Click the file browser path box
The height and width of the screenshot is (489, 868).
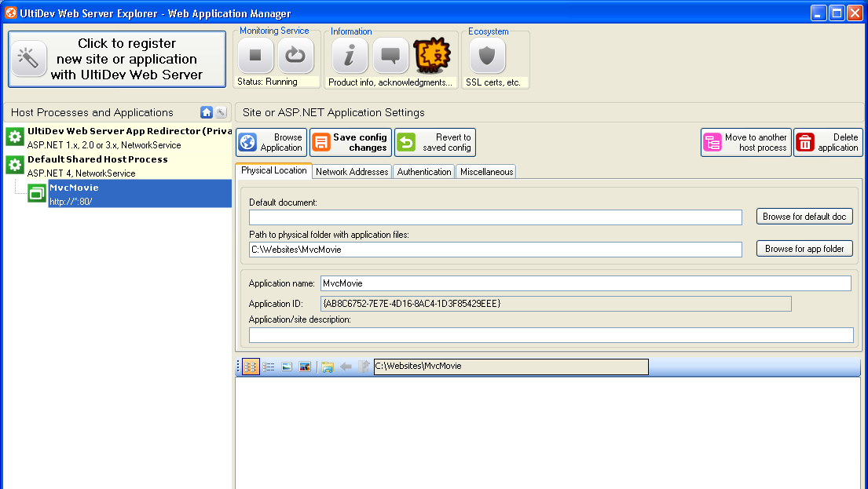point(511,367)
